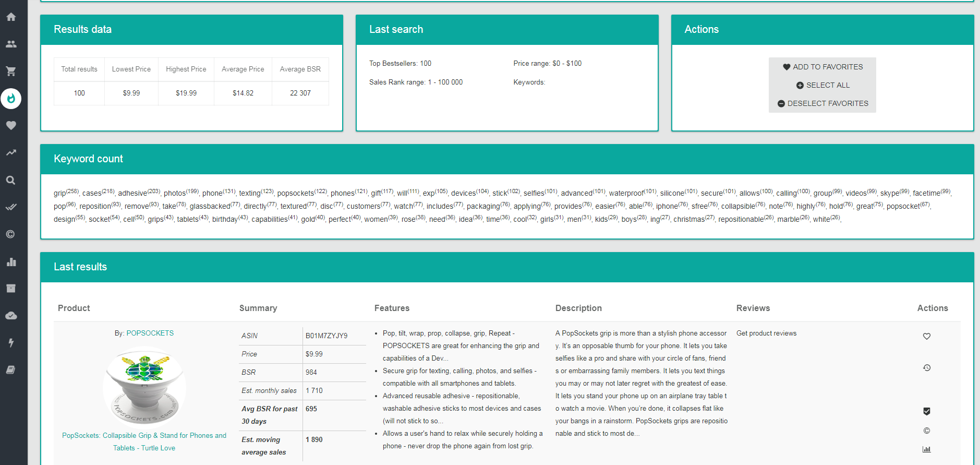Viewport: 980px width, 465px height.
Task: Open PopSockets Turtle Love product title link
Action: pos(144,442)
